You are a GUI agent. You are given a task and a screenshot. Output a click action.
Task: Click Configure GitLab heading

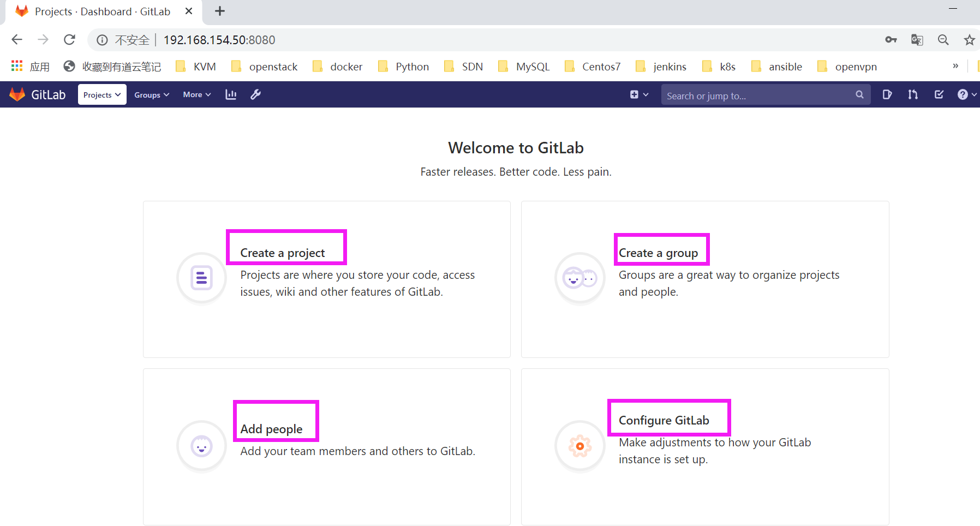664,421
